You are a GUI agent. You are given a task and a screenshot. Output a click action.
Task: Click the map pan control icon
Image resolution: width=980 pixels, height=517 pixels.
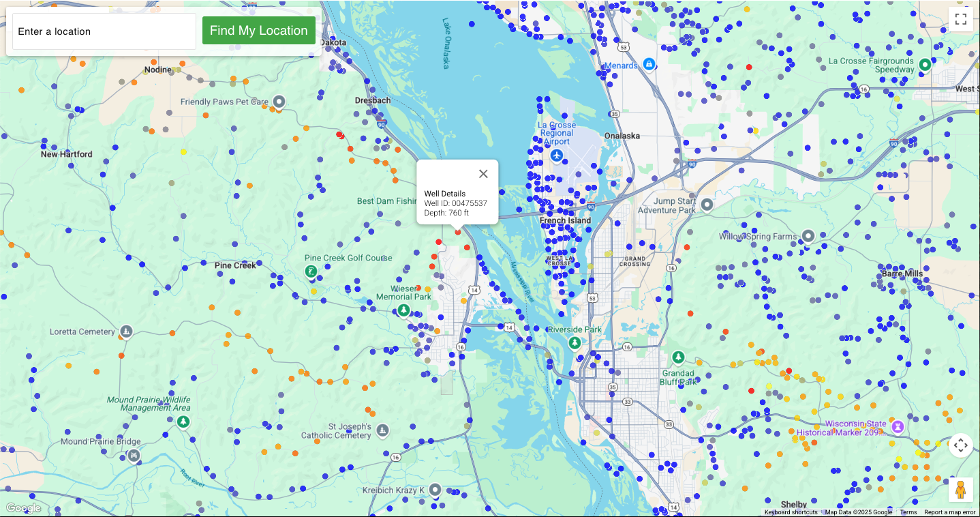tap(961, 445)
